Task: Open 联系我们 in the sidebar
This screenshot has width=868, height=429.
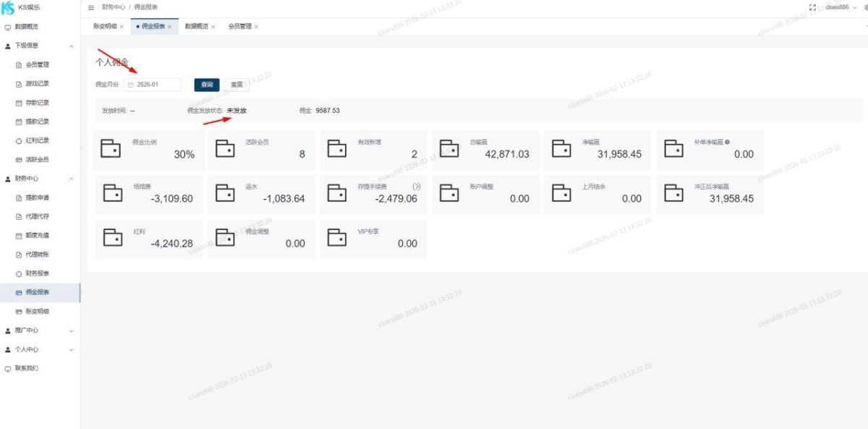Action: click(27, 368)
